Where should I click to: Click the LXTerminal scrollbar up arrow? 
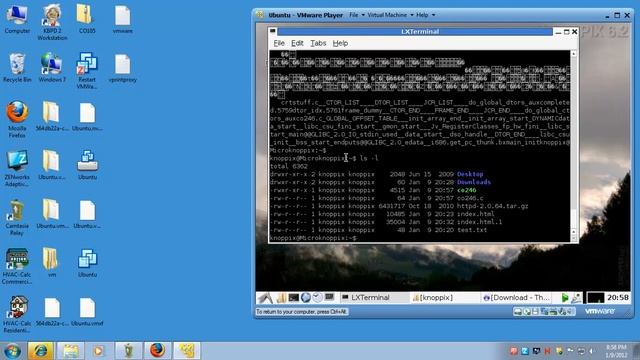pyautogui.click(x=573, y=54)
